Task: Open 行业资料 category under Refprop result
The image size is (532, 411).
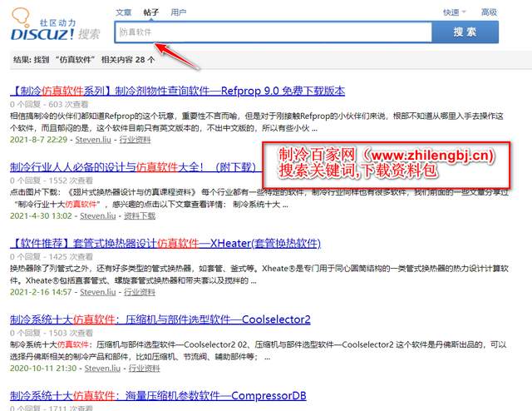Action: [135, 140]
